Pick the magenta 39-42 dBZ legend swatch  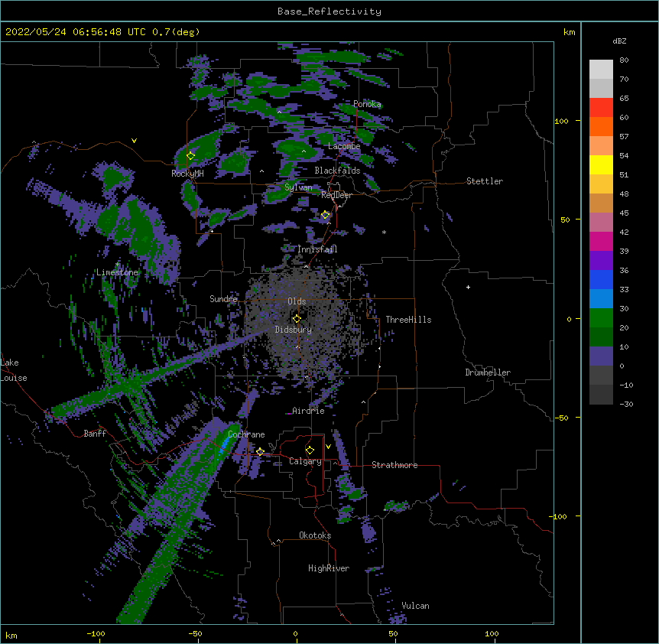[601, 241]
